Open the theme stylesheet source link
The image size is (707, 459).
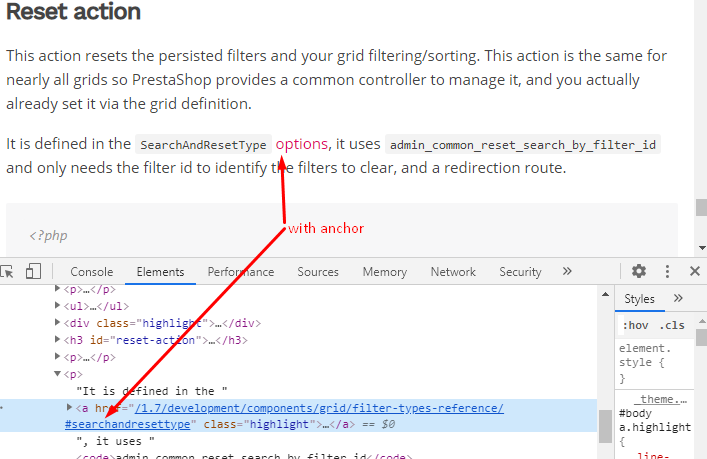pyautogui.click(x=663, y=399)
